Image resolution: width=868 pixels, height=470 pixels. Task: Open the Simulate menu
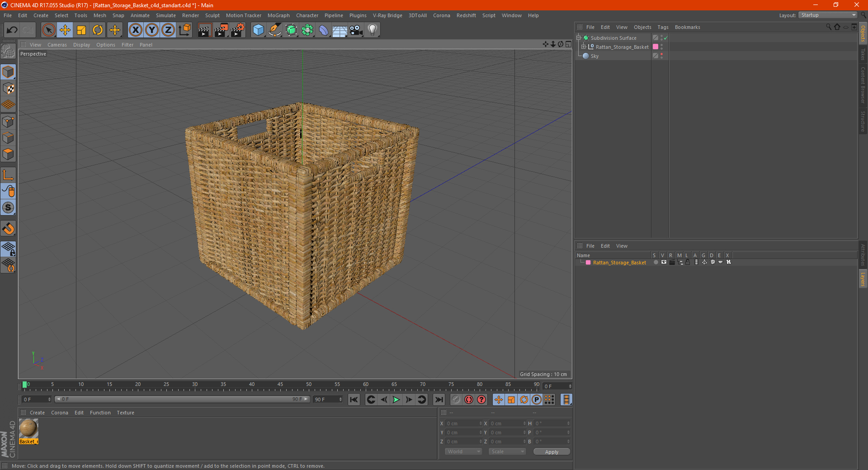pos(166,15)
